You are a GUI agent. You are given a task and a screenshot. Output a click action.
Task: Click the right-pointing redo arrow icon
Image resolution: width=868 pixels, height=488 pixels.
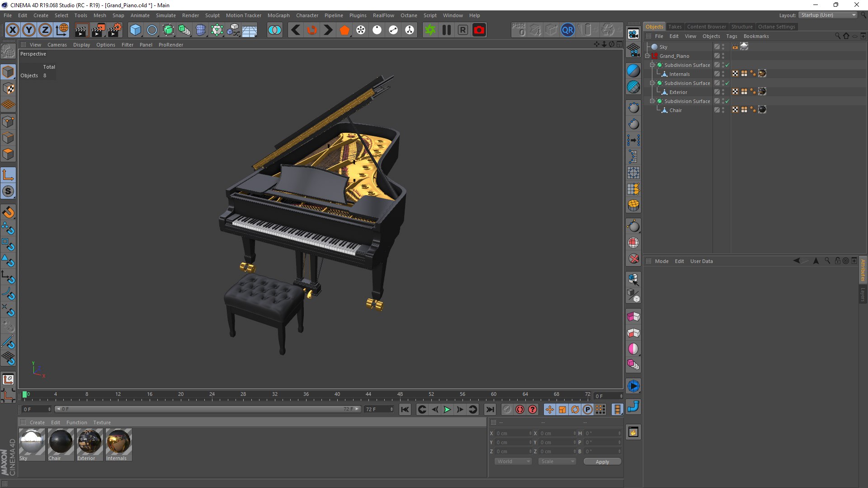pyautogui.click(x=328, y=30)
